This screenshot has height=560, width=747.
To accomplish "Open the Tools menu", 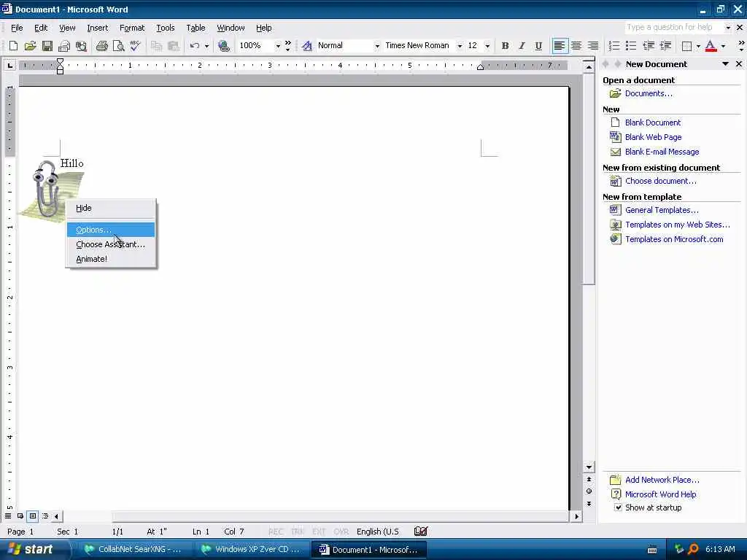I will [166, 28].
